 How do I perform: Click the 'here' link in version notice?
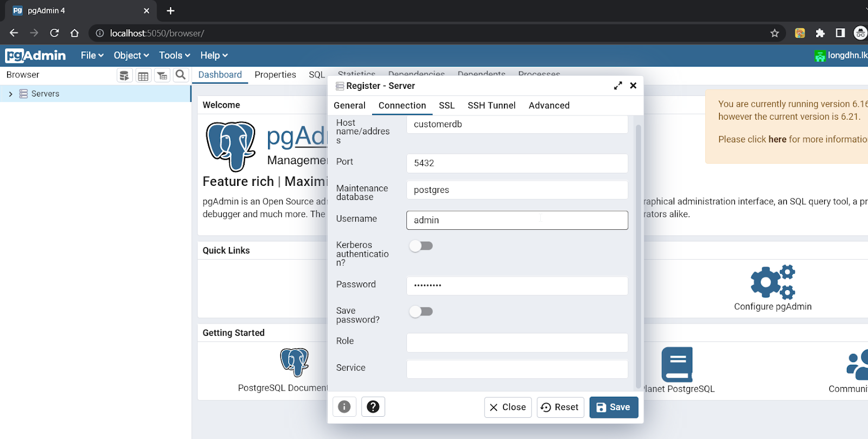777,139
